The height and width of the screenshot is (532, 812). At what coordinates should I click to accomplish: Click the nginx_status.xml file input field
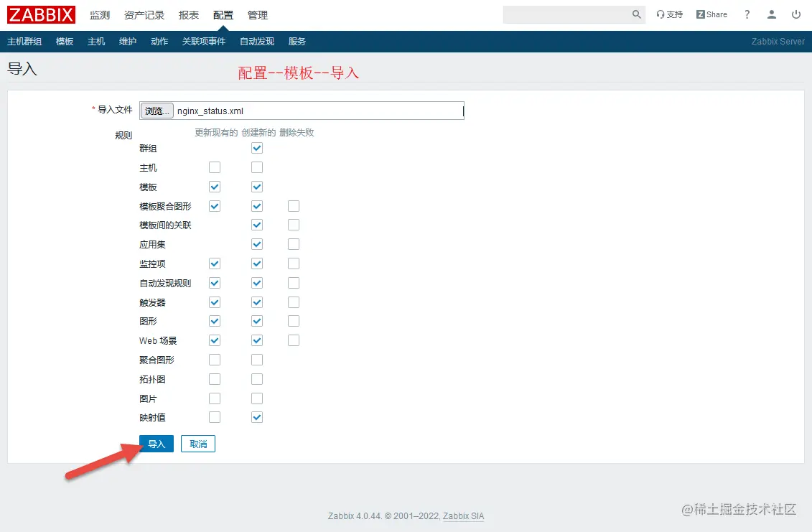[316, 110]
